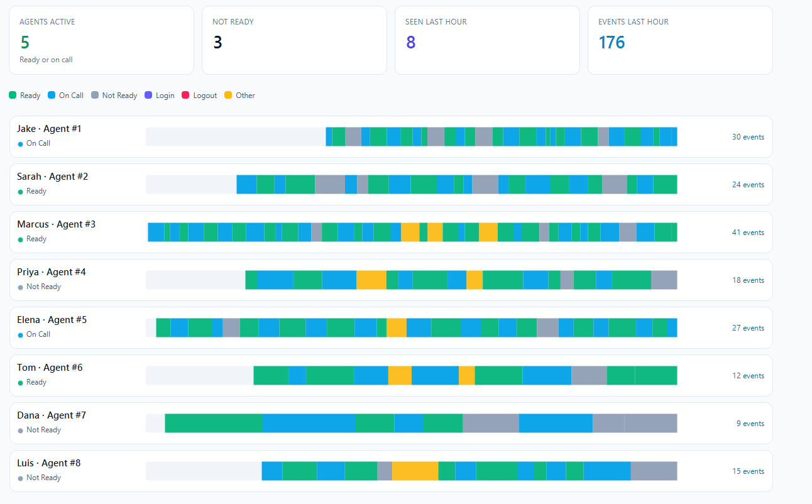
Task: Click Dana's "9 events" count
Action: 750,424
